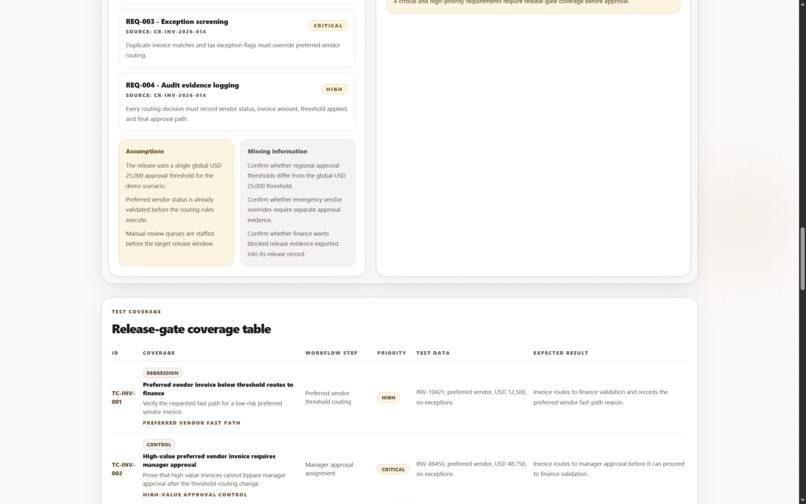806x504 pixels.
Task: Click the REQ-003 source CR-INV-2026-014 line
Action: coord(166,32)
